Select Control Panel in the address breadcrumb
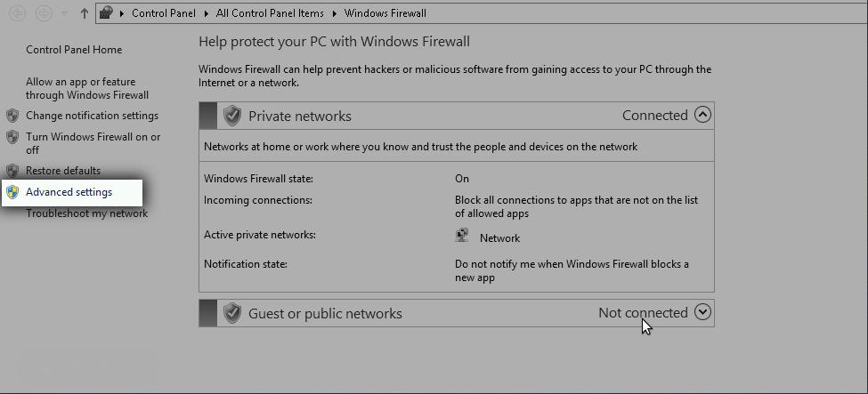Image resolution: width=868 pixels, height=394 pixels. click(x=163, y=13)
